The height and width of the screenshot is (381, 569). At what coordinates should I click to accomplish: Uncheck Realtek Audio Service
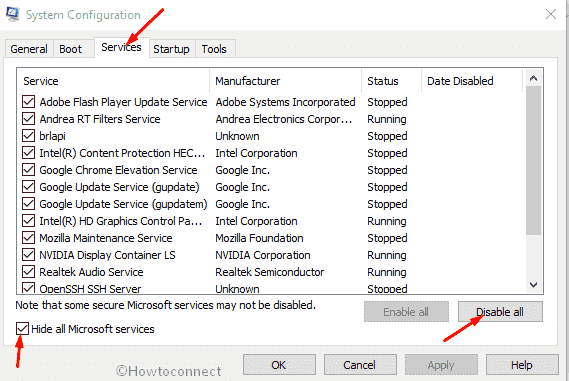(28, 272)
